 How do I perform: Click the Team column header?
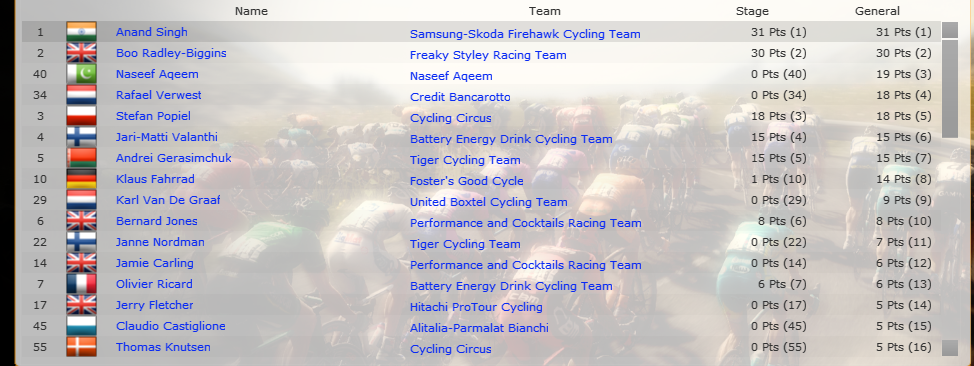tap(545, 11)
